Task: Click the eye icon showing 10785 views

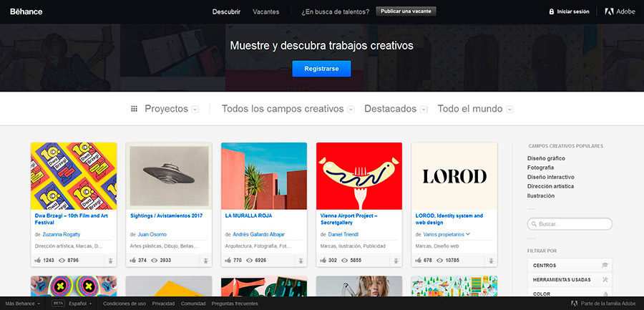Action: pos(440,261)
